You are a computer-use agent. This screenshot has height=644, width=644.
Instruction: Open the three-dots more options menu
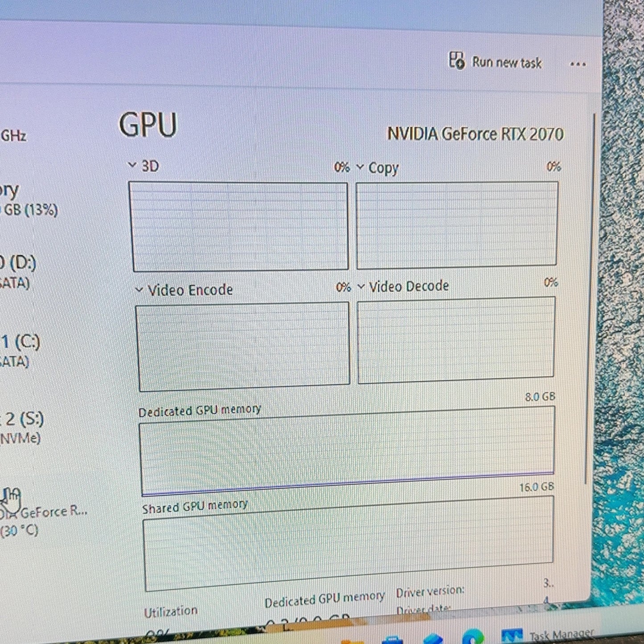coord(578,64)
